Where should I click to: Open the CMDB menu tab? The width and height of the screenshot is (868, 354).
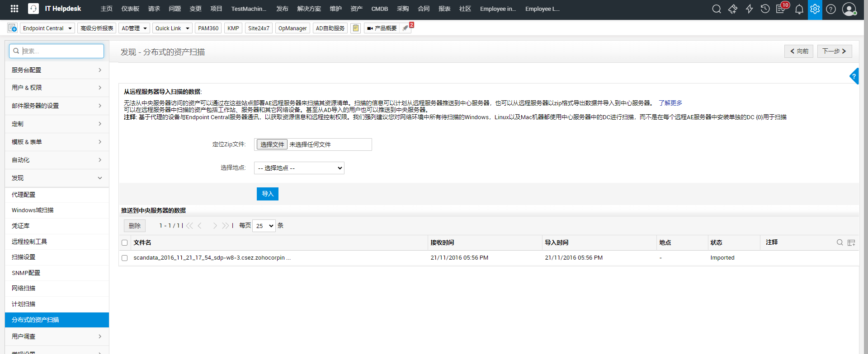[x=379, y=9]
